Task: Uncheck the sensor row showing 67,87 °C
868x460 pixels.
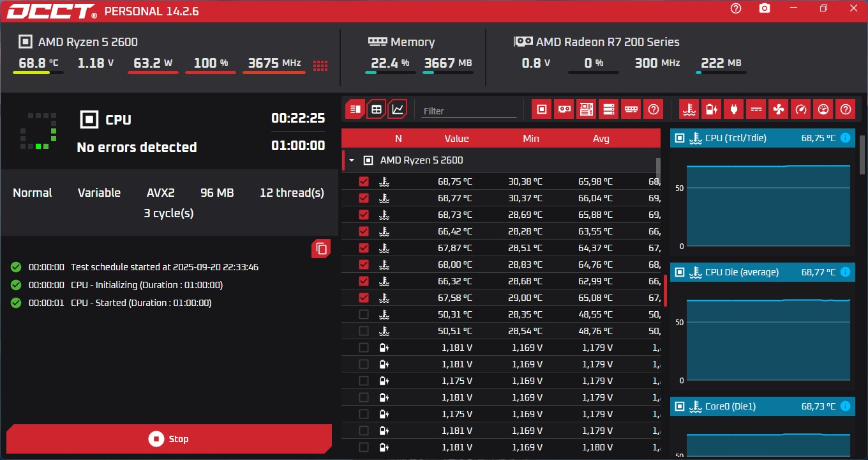Action: pos(364,248)
